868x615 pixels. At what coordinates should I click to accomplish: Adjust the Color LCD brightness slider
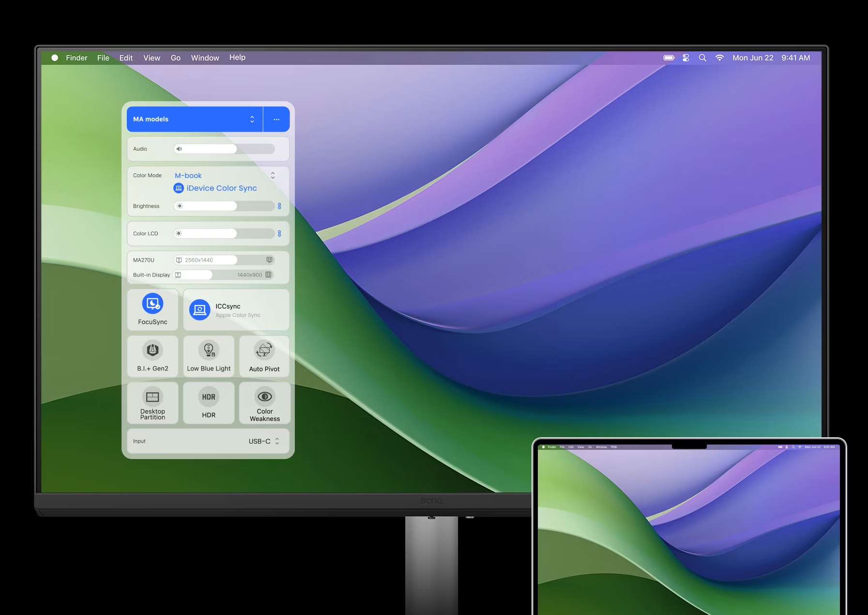click(224, 233)
